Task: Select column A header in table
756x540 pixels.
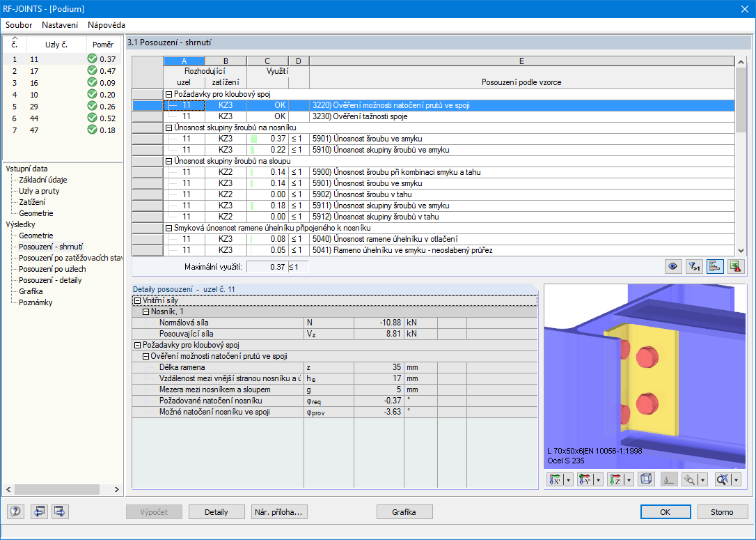Action: (x=184, y=61)
